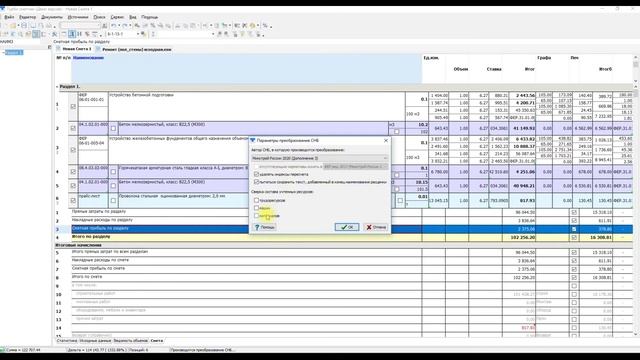Screen dimensions: 640x360
Task: Click the Redo arrow in the toolbar
Action: pos(124,26)
